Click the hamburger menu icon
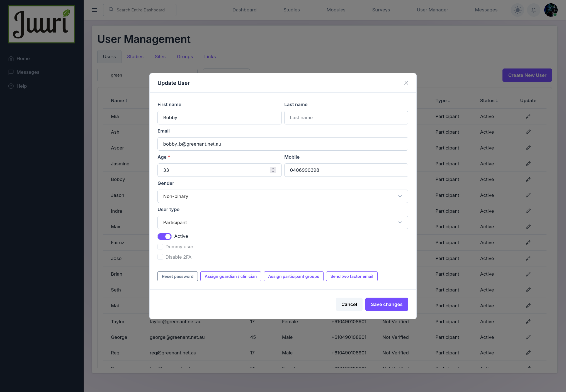The width and height of the screenshot is (566, 392). click(x=95, y=10)
